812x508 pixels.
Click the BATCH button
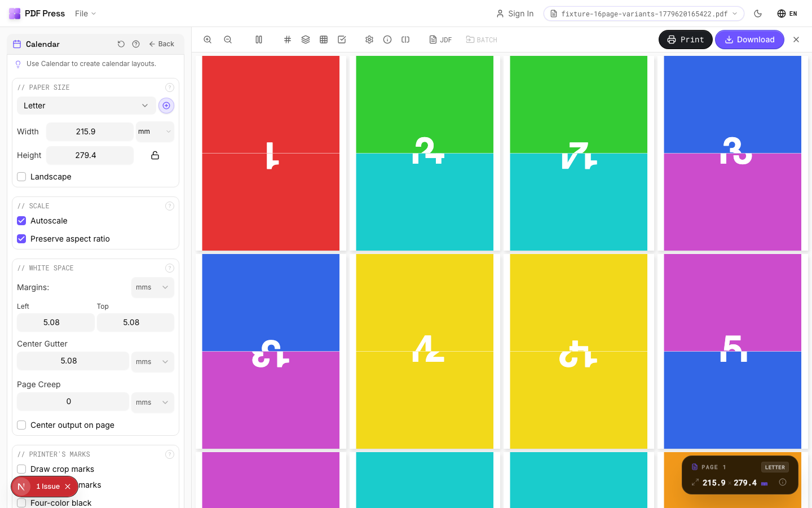pyautogui.click(x=482, y=40)
